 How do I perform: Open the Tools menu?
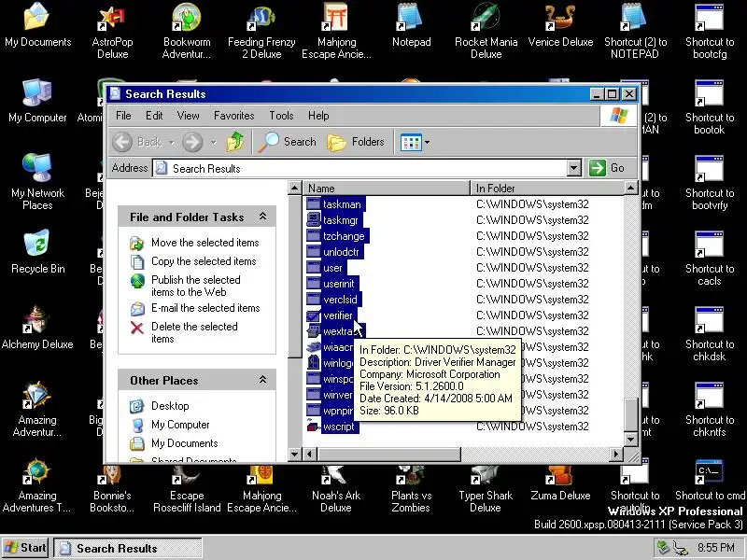point(281,116)
